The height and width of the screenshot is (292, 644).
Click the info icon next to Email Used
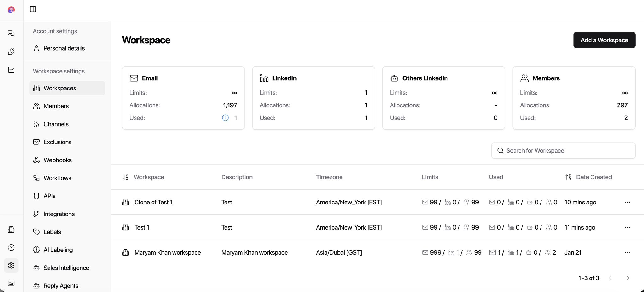[225, 118]
